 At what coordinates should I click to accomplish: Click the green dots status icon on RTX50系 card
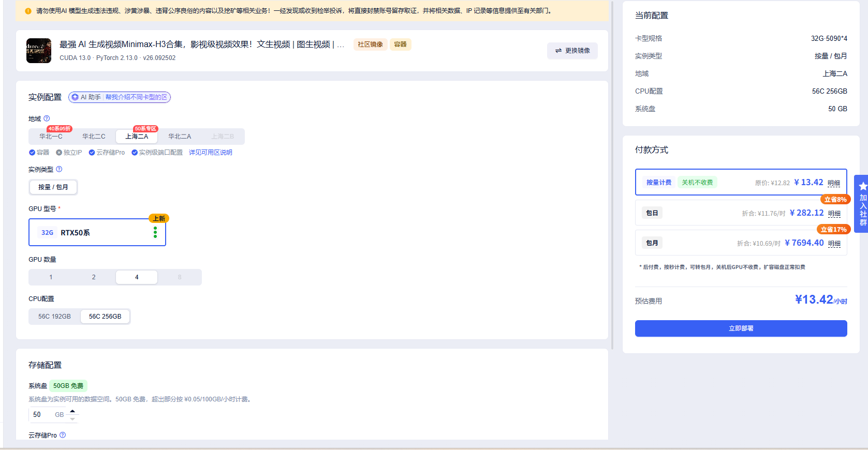[155, 232]
